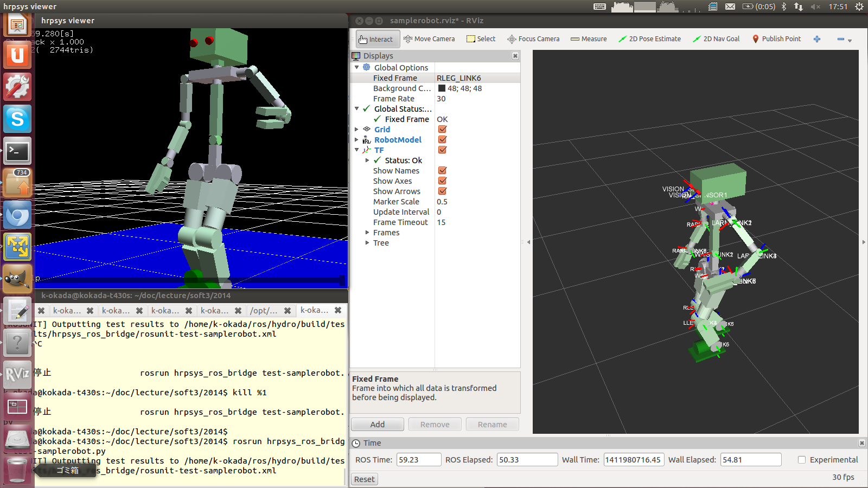Close the Displays panel
This screenshot has width=868, height=488.
tap(515, 56)
